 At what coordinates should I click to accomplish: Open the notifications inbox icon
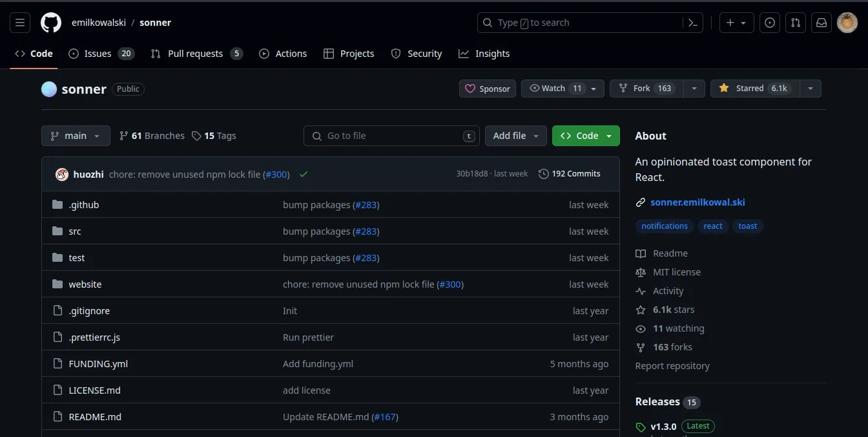click(821, 23)
